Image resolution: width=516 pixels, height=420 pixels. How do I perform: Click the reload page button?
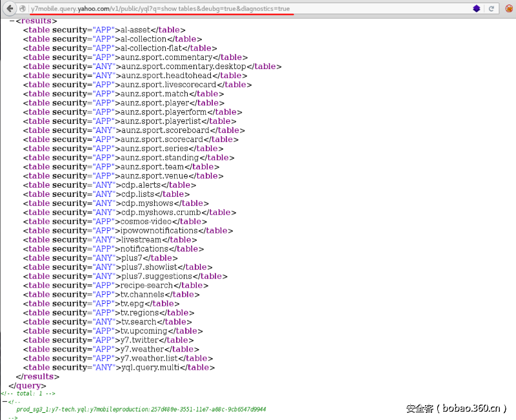[x=491, y=8]
